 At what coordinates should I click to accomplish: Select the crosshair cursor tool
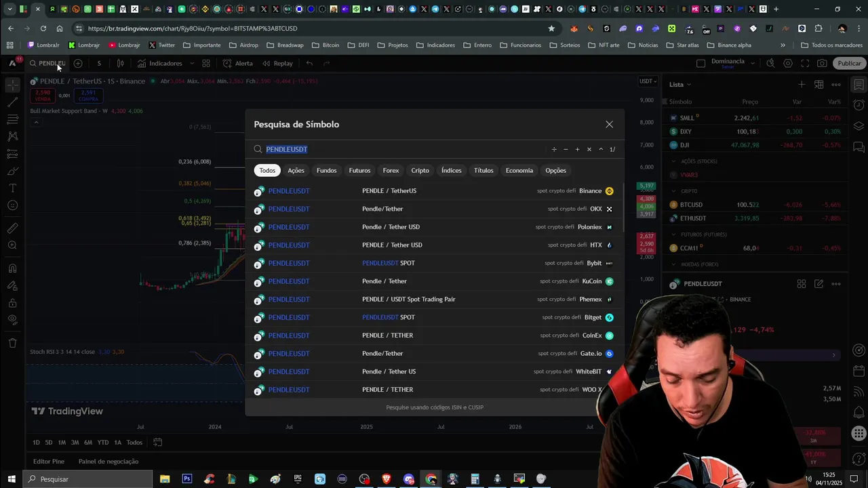pyautogui.click(x=12, y=85)
